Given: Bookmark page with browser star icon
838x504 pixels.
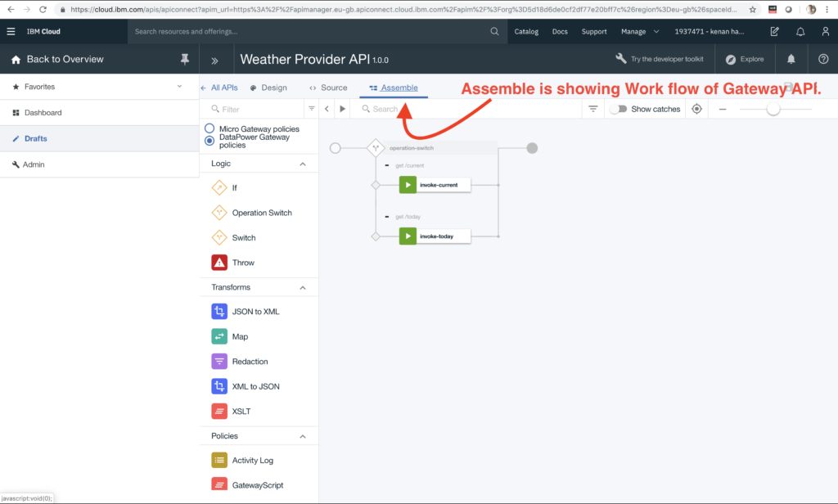Looking at the screenshot, I should [x=753, y=10].
